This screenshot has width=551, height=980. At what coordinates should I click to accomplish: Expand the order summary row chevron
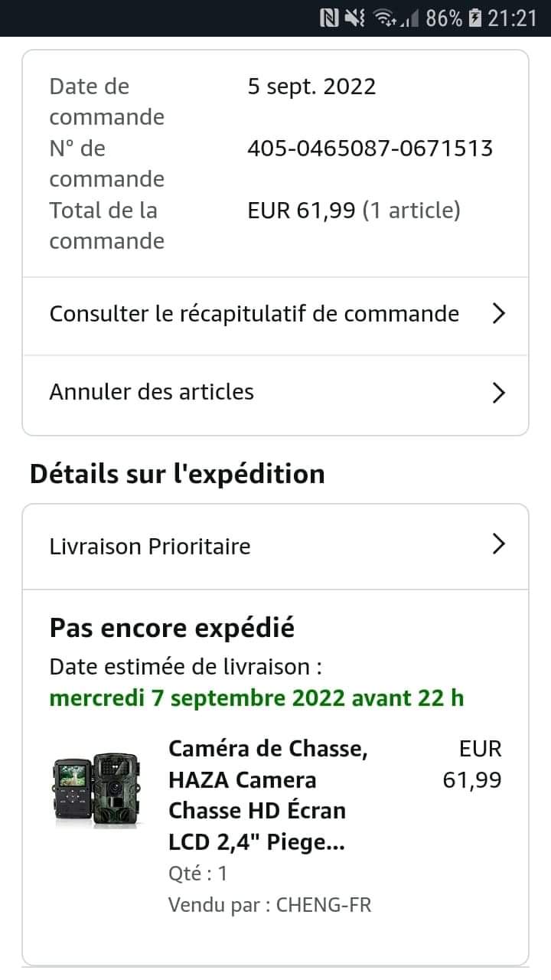coord(499,314)
